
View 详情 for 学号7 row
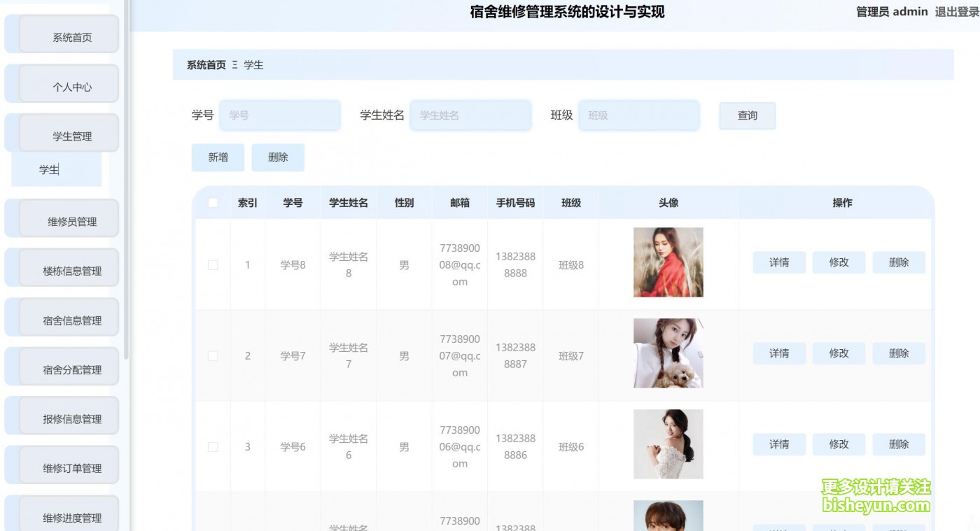point(779,353)
